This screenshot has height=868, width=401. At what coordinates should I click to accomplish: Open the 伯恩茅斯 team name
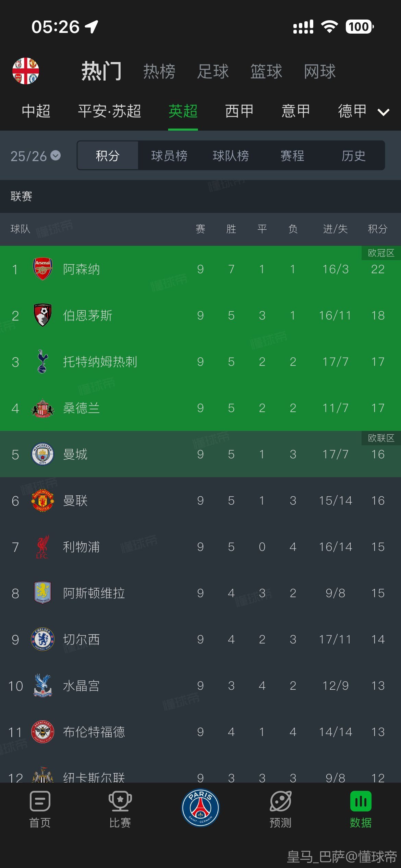(x=88, y=315)
